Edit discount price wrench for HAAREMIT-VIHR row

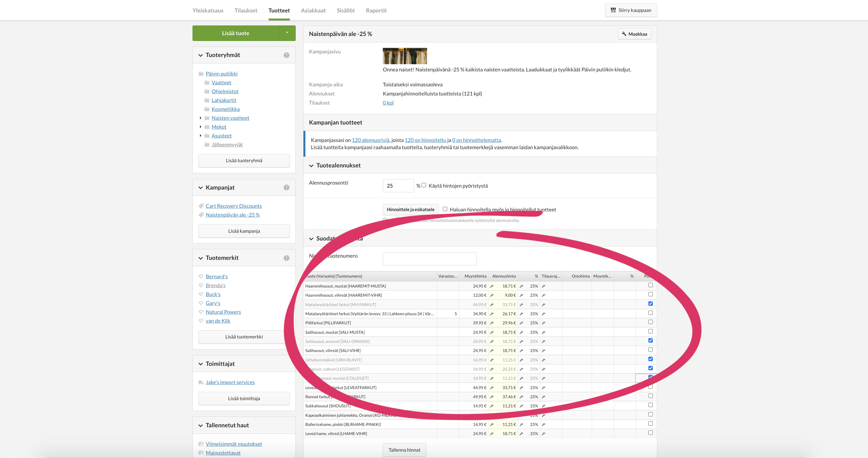pos(521,295)
